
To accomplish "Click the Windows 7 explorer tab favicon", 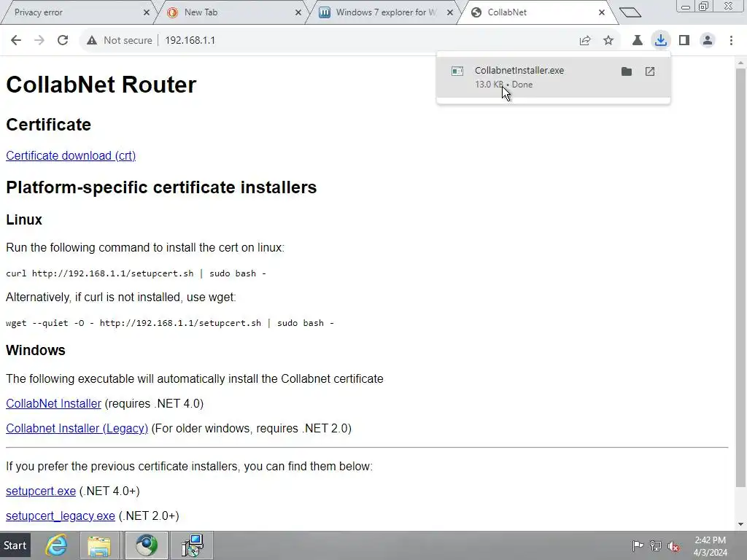I will pyautogui.click(x=325, y=12).
